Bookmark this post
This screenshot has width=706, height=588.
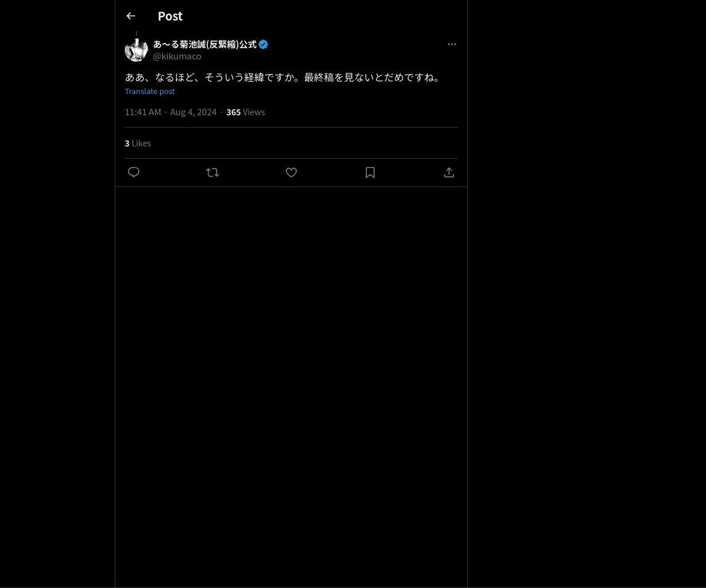pos(370,172)
